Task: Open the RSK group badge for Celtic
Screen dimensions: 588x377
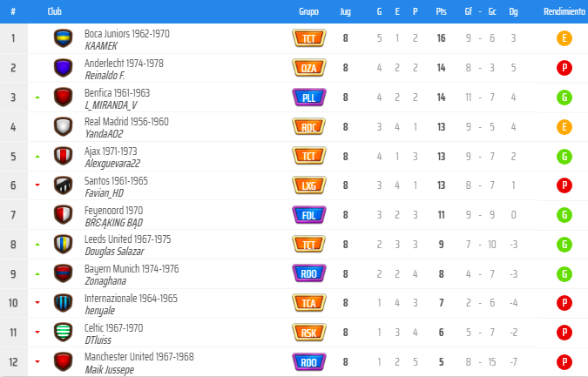Action: (x=309, y=333)
